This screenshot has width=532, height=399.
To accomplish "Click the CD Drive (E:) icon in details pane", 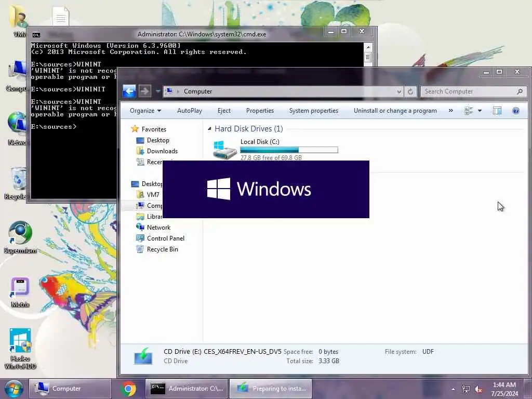I will (143, 356).
